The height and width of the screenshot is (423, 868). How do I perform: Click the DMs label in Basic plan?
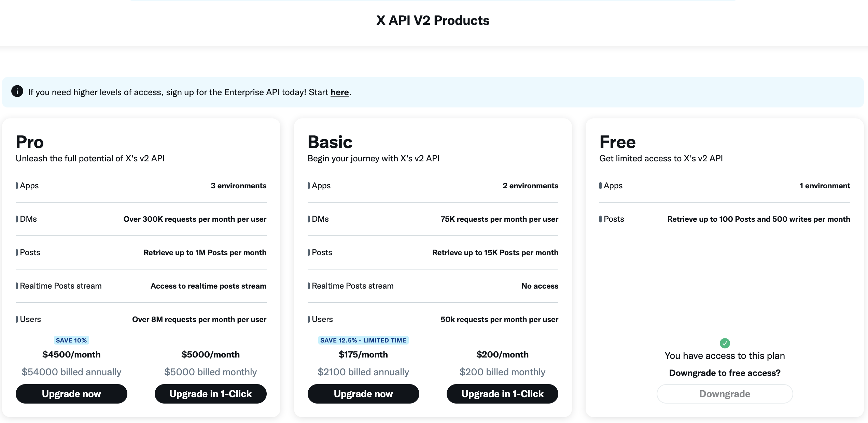(x=320, y=219)
